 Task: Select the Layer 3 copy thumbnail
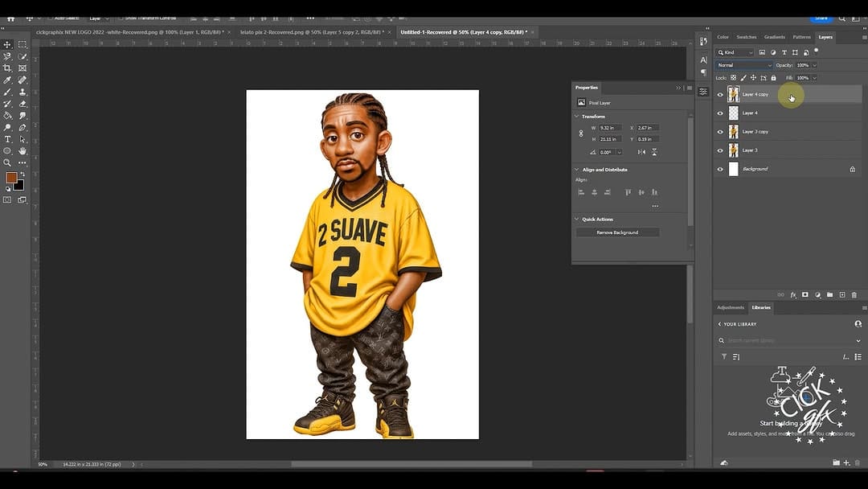tap(733, 132)
